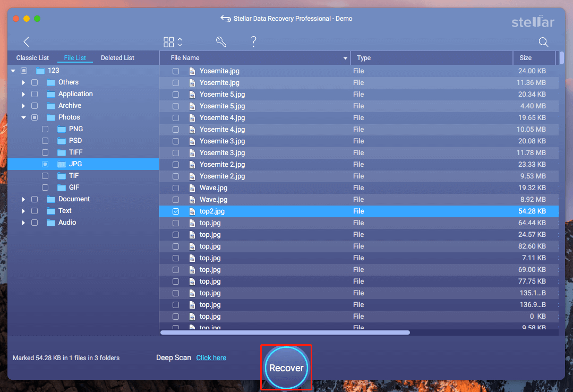Uncheck the top2.jpg selection

point(176,211)
